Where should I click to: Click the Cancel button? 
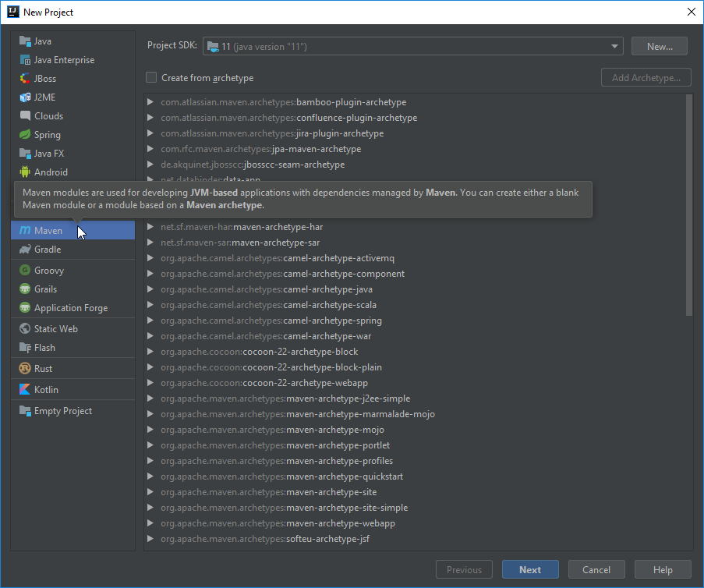(x=596, y=569)
